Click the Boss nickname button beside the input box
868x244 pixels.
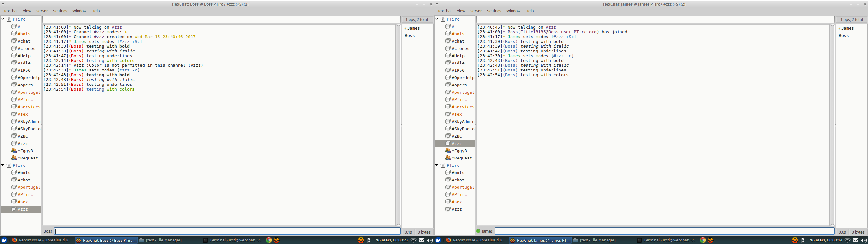pyautogui.click(x=48, y=231)
